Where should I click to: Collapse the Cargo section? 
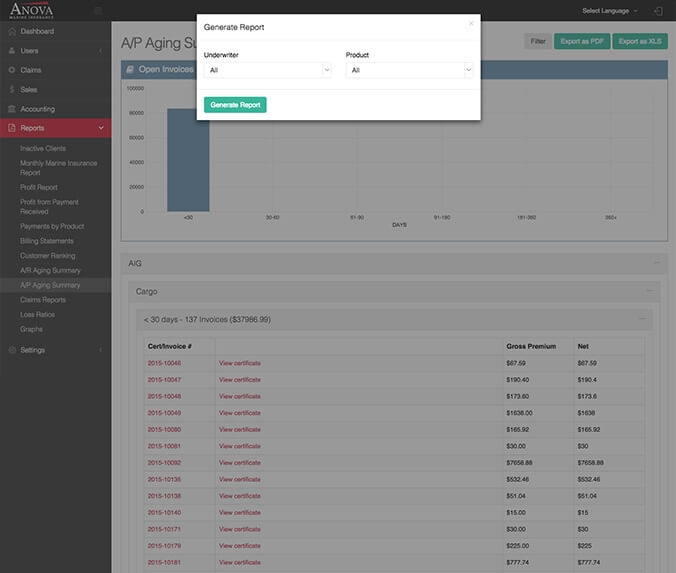[x=650, y=291]
